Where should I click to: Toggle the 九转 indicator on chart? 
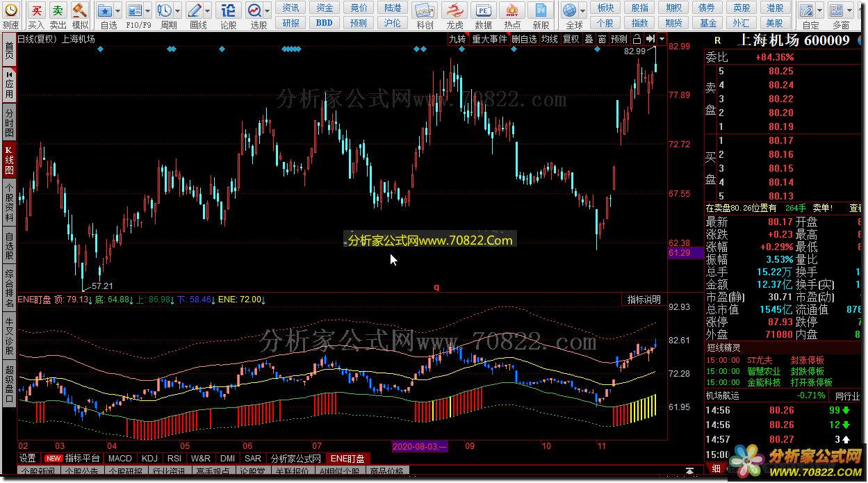(x=457, y=39)
